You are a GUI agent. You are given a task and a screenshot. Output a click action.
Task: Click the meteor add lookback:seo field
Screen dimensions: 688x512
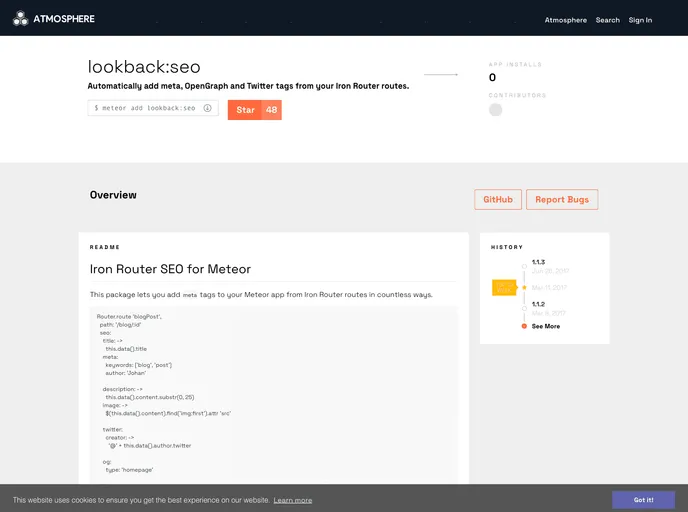point(153,108)
